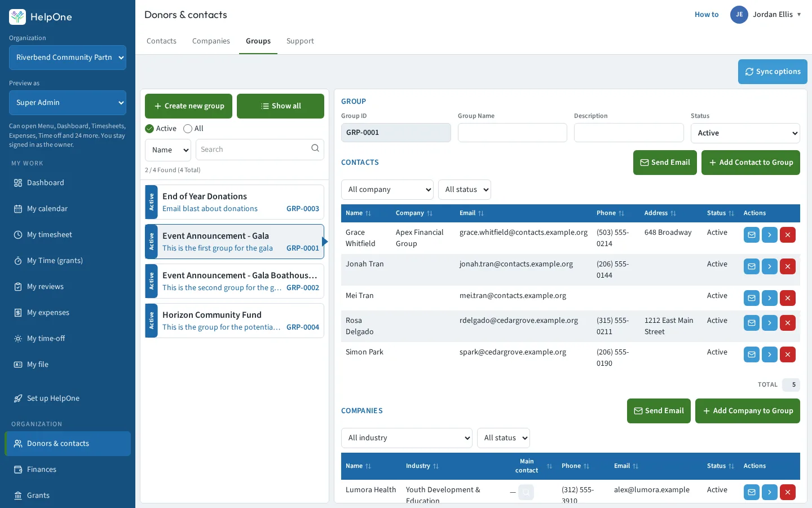The width and height of the screenshot is (812, 508).
Task: Remove Mei Tran with red X icon
Action: coord(788,298)
